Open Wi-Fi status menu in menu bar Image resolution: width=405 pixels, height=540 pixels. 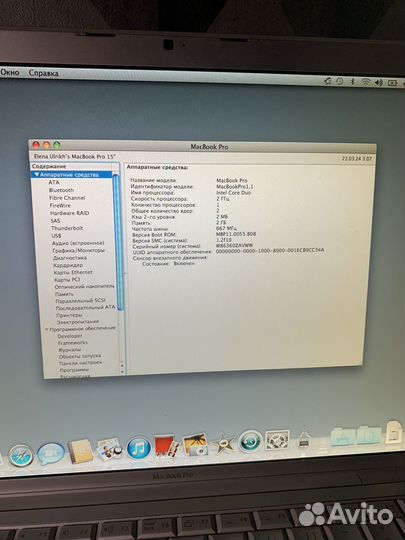(x=366, y=82)
